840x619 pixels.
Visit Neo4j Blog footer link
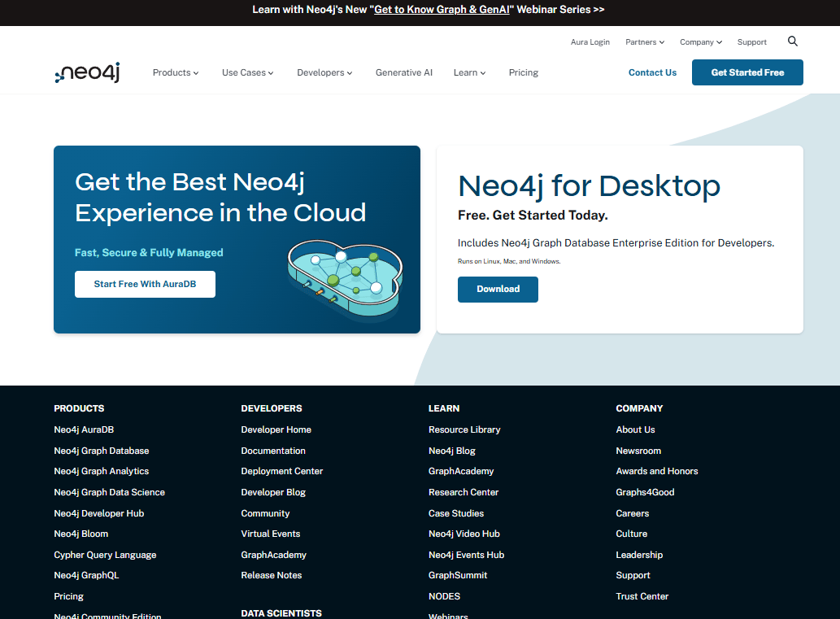[x=452, y=451]
